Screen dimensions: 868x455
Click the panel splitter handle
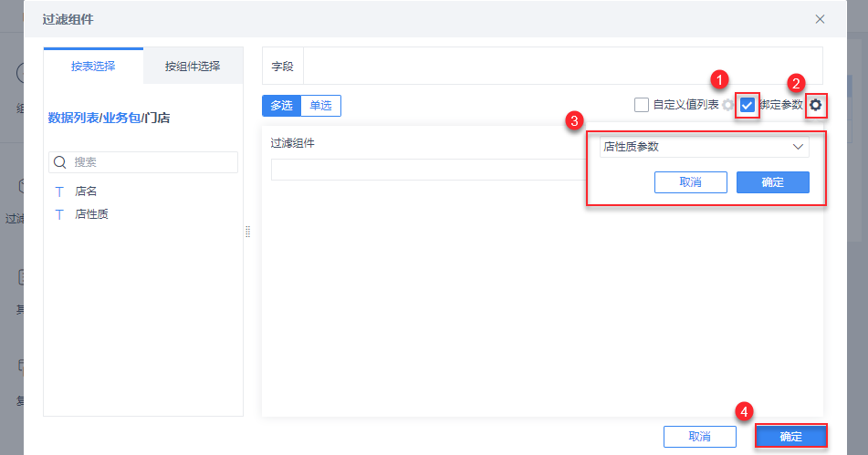coord(247,232)
